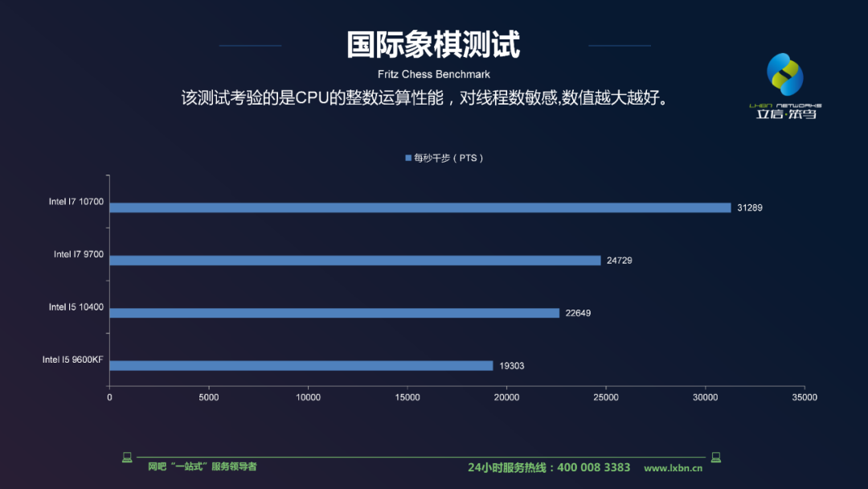Click the Intel I7 9700 axis label
Image resolution: width=868 pixels, height=489 pixels.
tap(79, 254)
